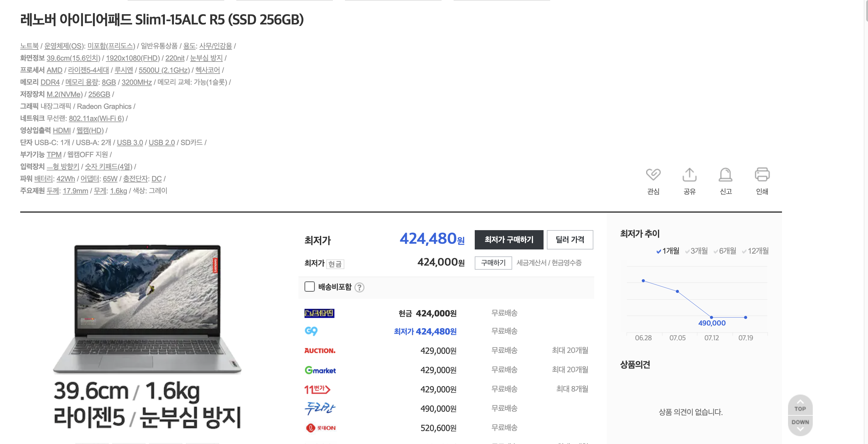Jump to page top with TOP button
Viewport: 868px width, 444px height.
tap(800, 405)
